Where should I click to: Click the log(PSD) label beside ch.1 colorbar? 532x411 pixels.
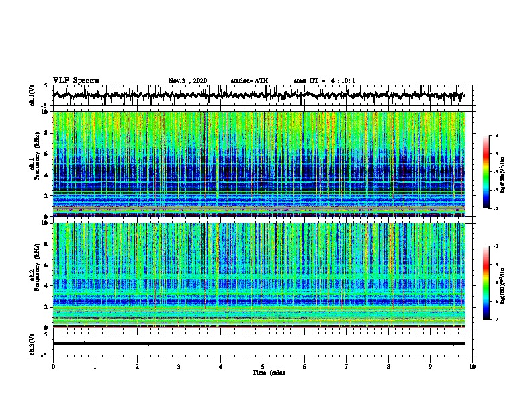[503, 175]
